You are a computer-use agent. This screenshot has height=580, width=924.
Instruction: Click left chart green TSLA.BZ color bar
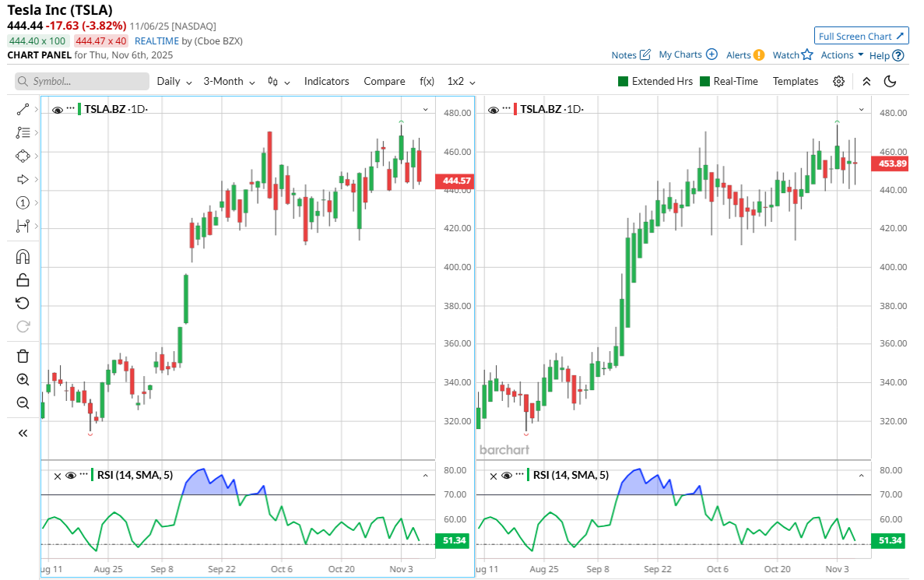point(79,109)
